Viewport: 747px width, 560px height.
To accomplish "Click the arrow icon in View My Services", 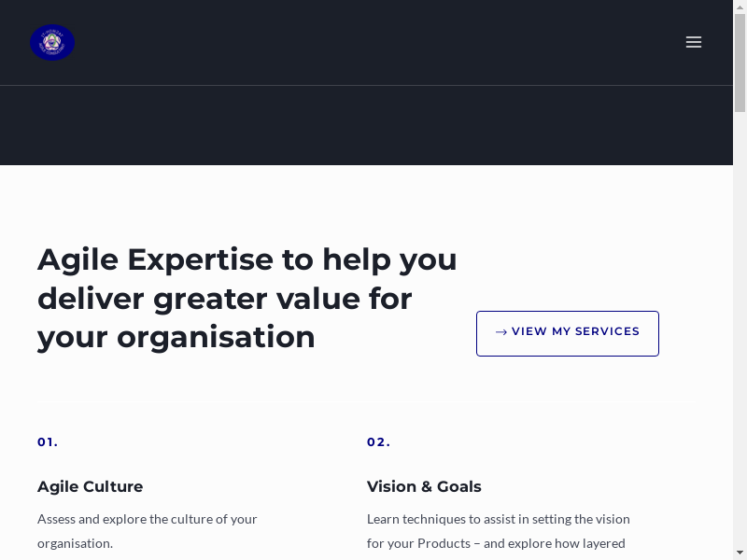I will (501, 332).
